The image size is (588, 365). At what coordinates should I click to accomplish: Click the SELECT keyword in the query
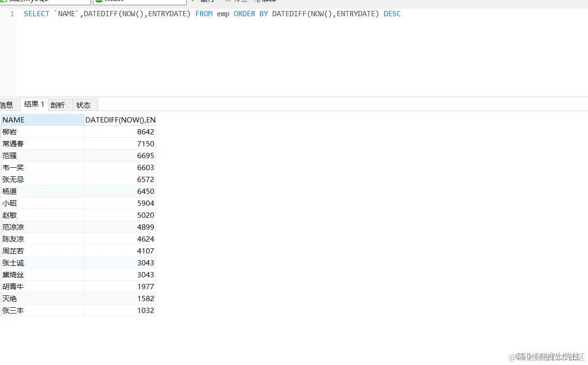click(37, 14)
